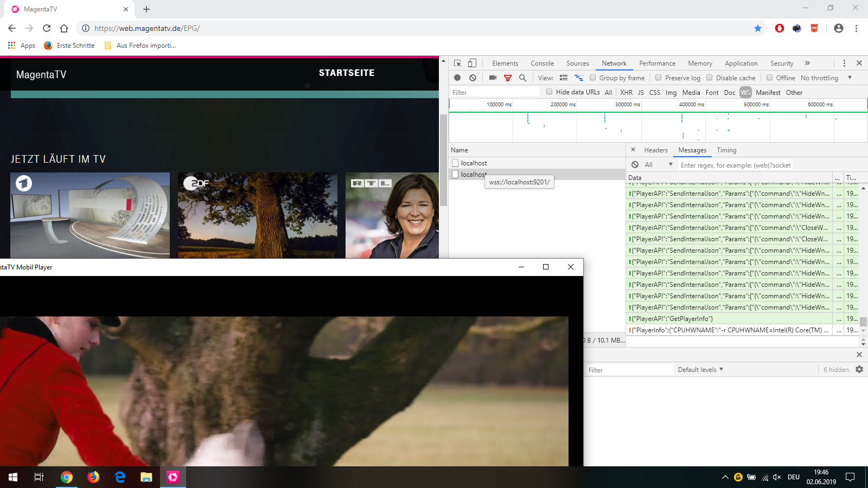Click STARTSEITE navigation link
This screenshot has height=488, width=868.
[347, 73]
